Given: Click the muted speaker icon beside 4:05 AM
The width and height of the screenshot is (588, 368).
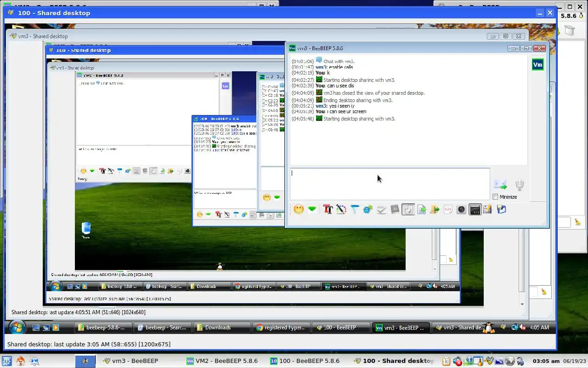Looking at the screenshot, I should point(523,328).
